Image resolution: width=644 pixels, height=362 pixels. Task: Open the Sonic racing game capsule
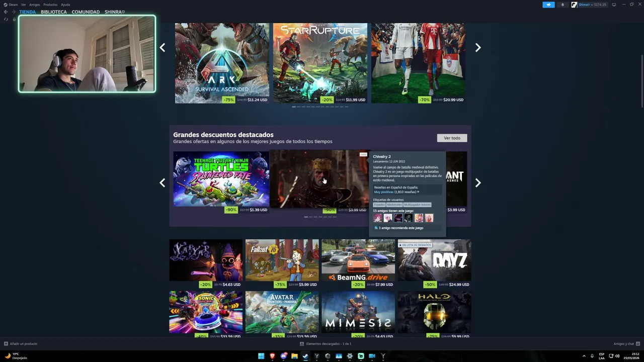206,312
